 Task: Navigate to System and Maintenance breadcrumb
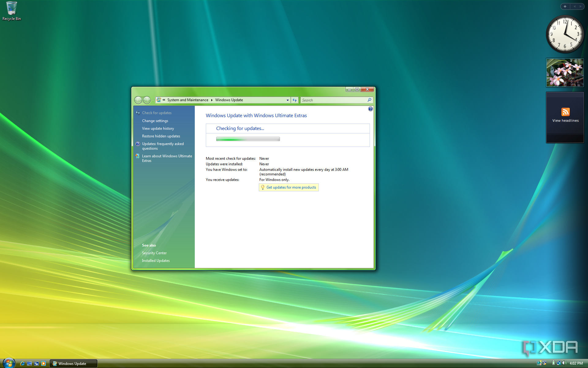(x=188, y=100)
